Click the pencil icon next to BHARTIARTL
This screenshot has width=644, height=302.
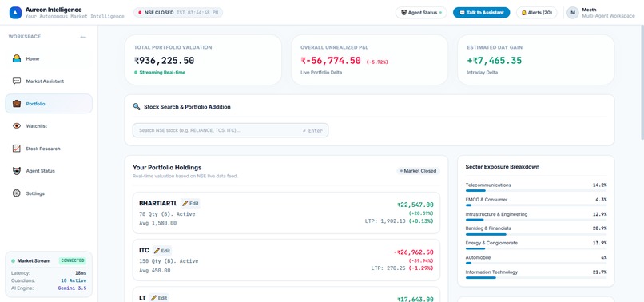coord(185,203)
